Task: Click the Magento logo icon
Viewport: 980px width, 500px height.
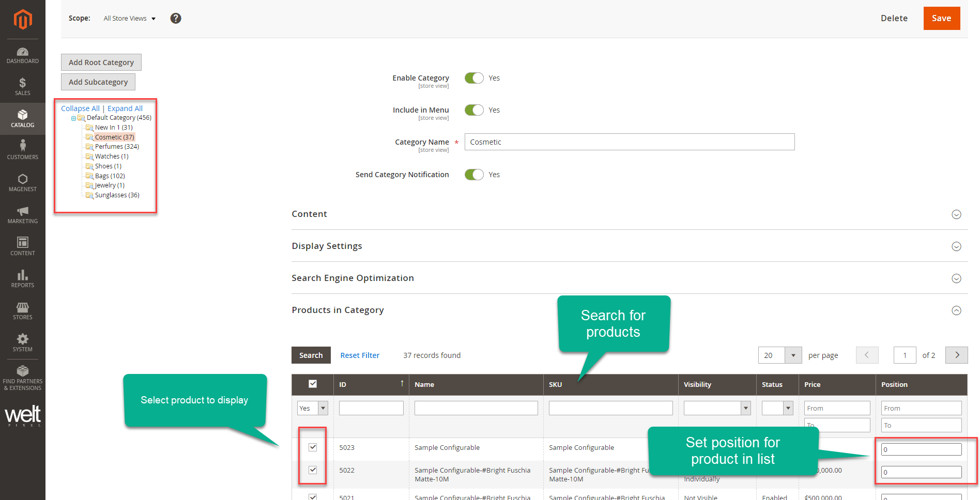Action: coord(23,20)
